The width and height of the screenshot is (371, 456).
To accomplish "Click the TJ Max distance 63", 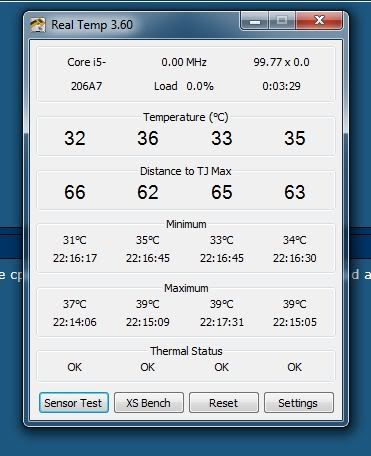I will tap(295, 192).
